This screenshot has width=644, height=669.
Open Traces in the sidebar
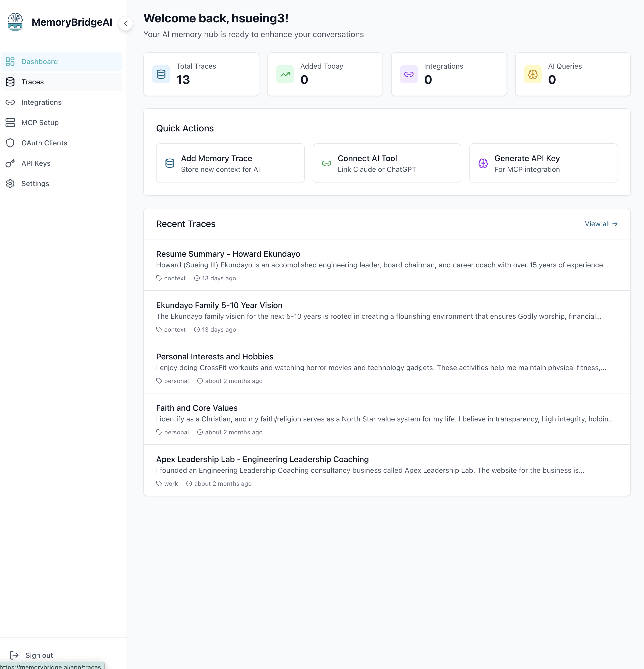click(x=33, y=82)
